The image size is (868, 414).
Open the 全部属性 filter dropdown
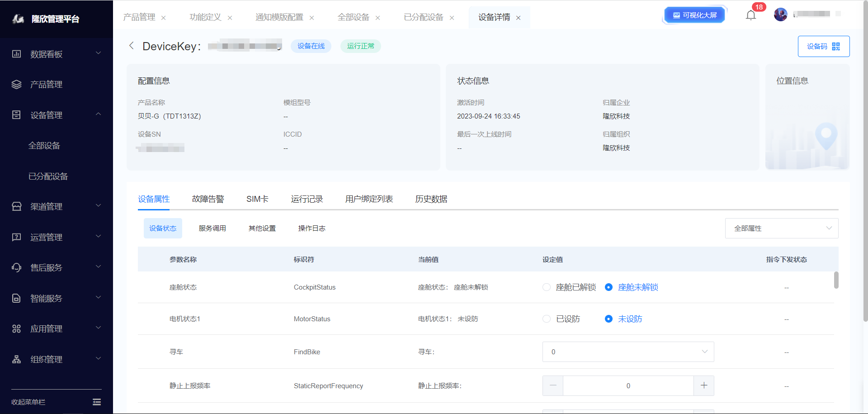click(x=781, y=228)
